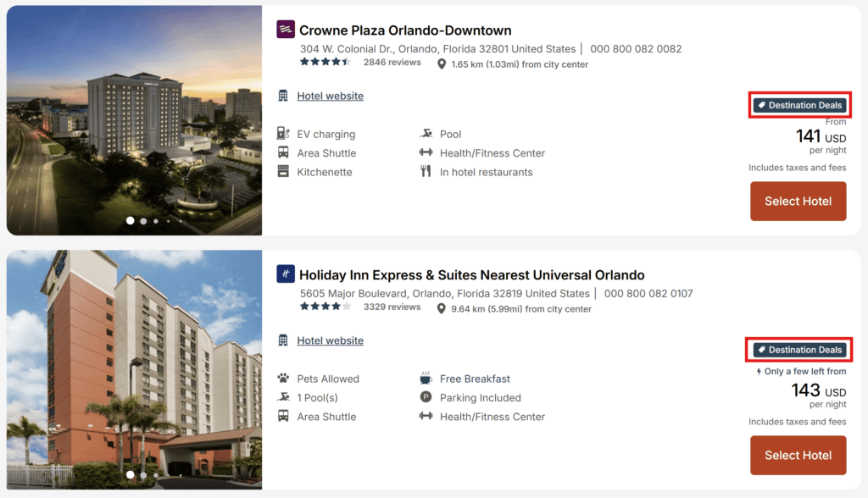Viewport: 868px width, 498px height.
Task: Click the Kitchenette amenity icon
Action: (282, 171)
